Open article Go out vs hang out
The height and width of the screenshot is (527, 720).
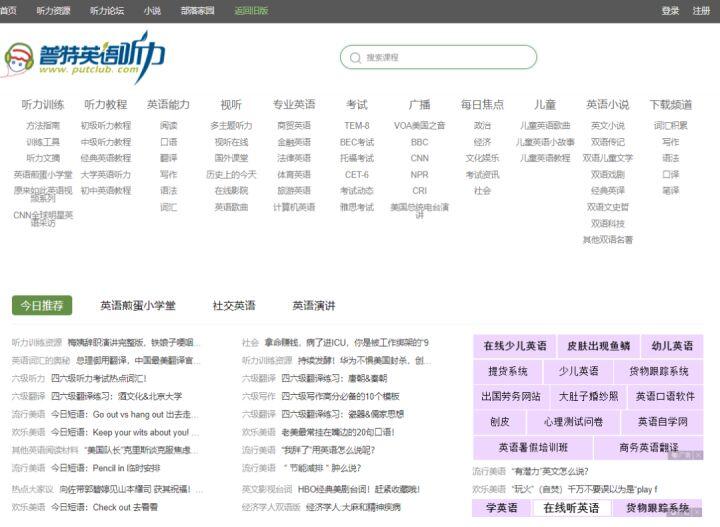point(124,414)
